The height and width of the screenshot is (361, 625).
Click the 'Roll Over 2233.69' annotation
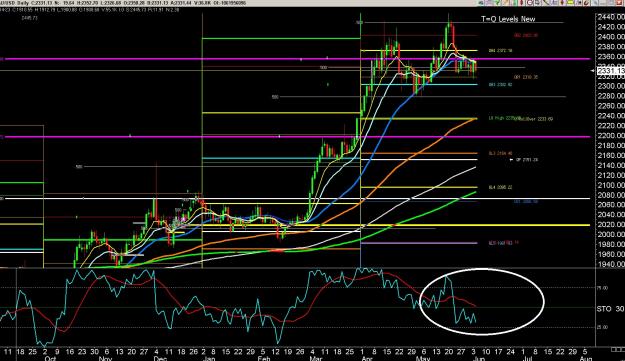[x=535, y=119]
